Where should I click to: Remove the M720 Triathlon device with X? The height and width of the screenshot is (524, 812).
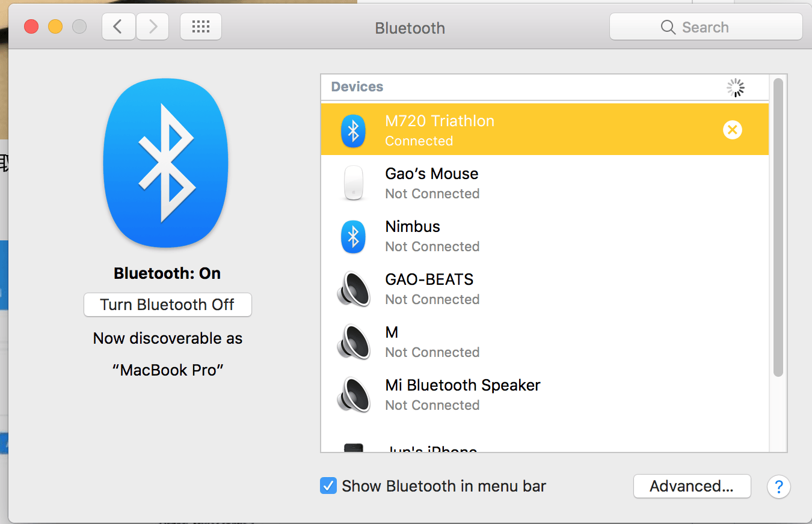click(732, 130)
